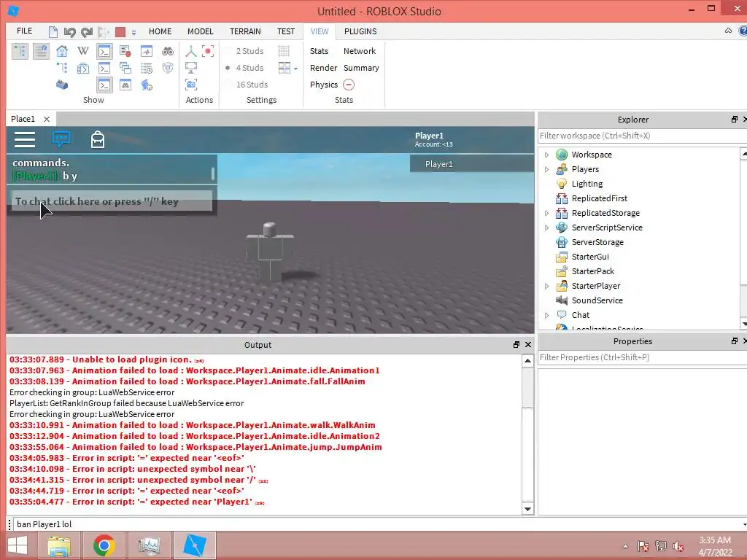Open the Breakpoints window icon

click(125, 51)
